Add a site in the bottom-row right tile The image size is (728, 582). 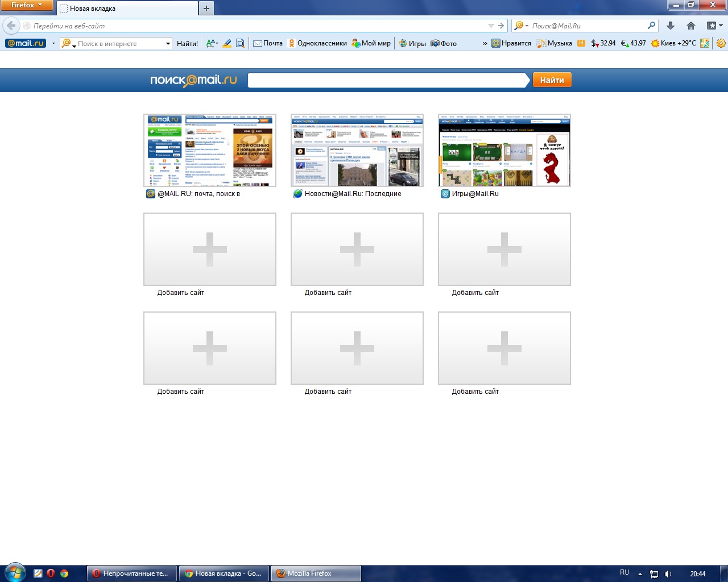click(504, 348)
